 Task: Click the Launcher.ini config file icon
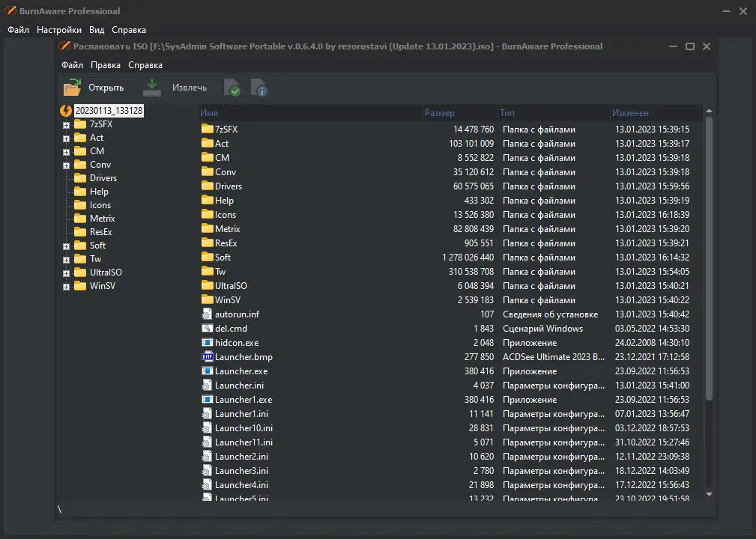(207, 386)
